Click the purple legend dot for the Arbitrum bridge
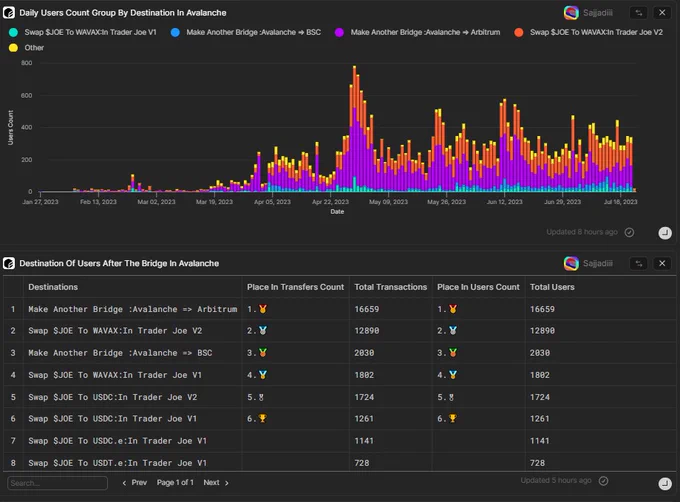 tap(340, 33)
